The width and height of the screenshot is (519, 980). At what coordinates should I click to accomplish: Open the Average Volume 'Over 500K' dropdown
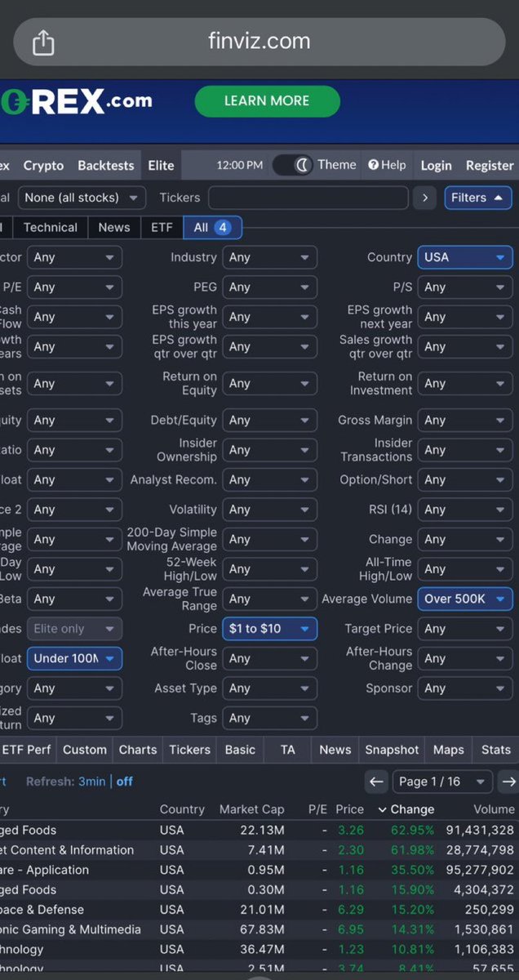[465, 599]
